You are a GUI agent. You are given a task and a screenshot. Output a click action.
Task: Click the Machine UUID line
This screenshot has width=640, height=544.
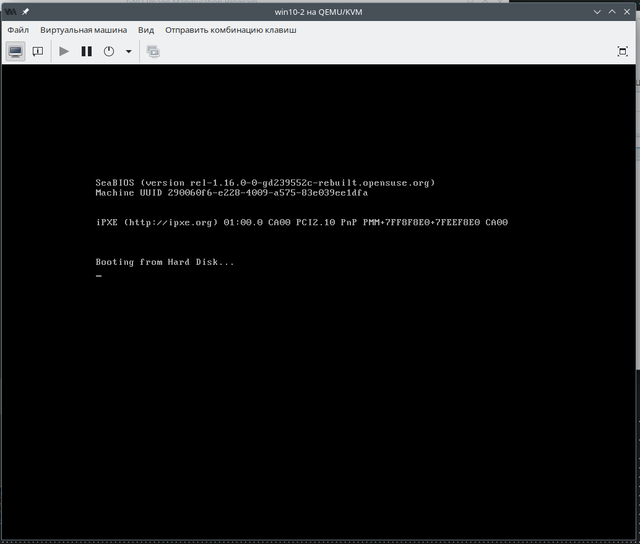(231, 193)
